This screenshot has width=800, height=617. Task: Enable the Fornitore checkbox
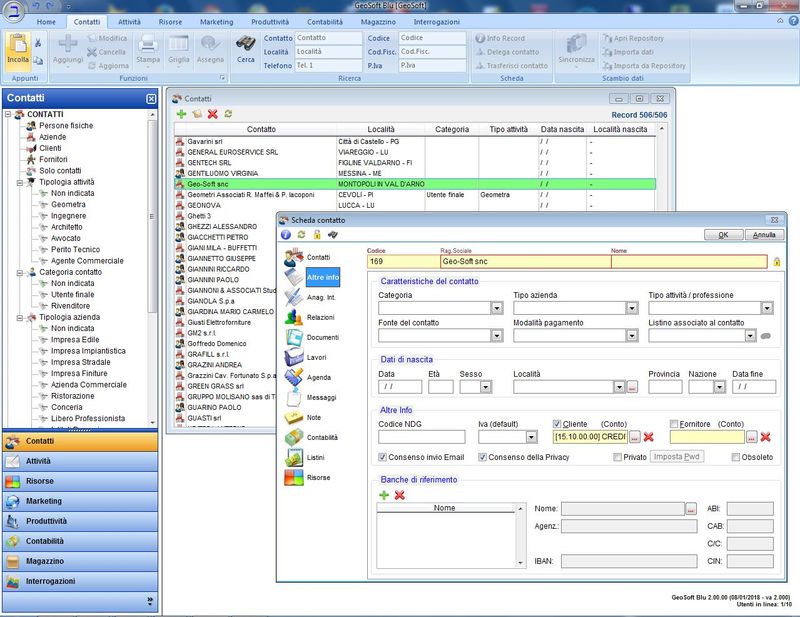[675, 423]
